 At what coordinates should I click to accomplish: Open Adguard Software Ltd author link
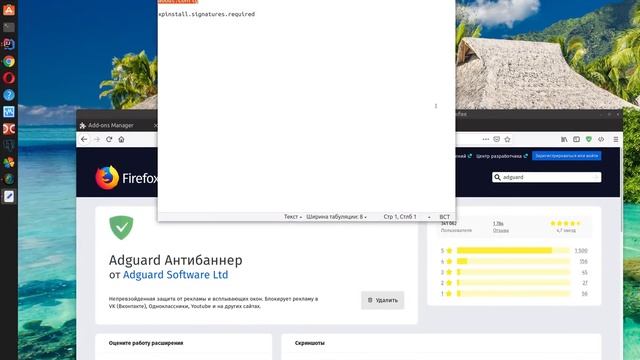click(x=176, y=275)
